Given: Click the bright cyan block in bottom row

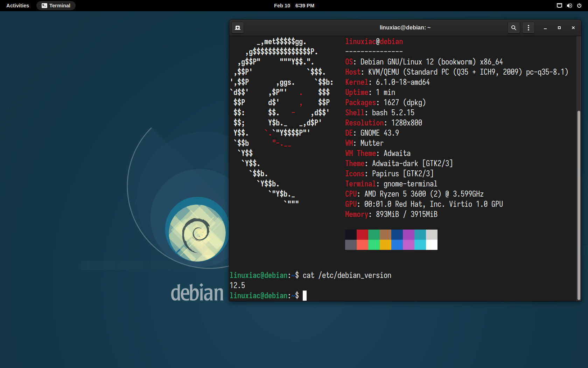Looking at the screenshot, I should click(x=420, y=245).
